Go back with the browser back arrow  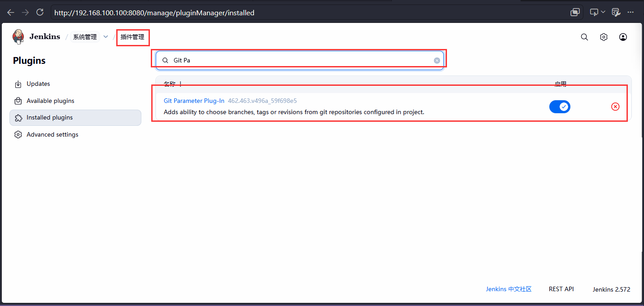(11, 13)
